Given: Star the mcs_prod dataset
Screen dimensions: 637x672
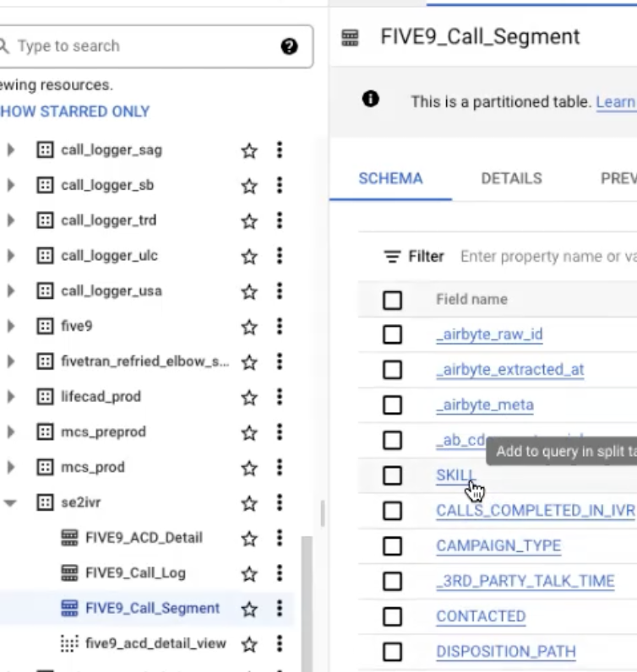Looking at the screenshot, I should click(x=249, y=468).
